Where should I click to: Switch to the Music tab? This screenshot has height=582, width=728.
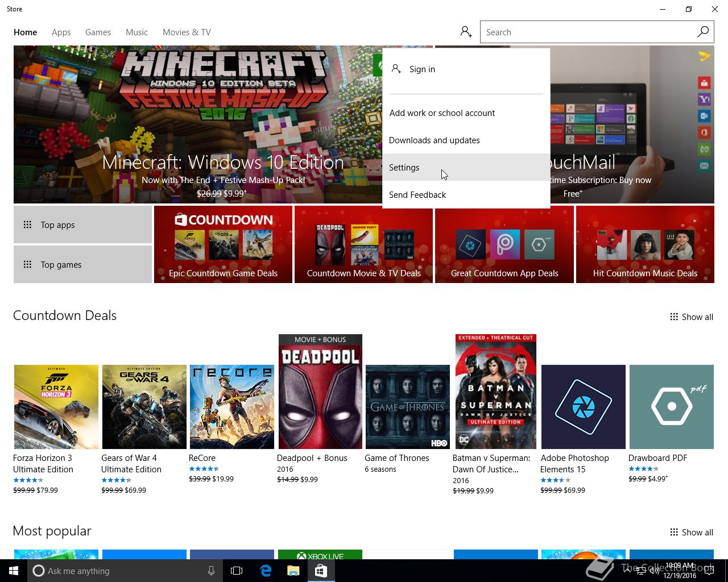[x=136, y=32]
